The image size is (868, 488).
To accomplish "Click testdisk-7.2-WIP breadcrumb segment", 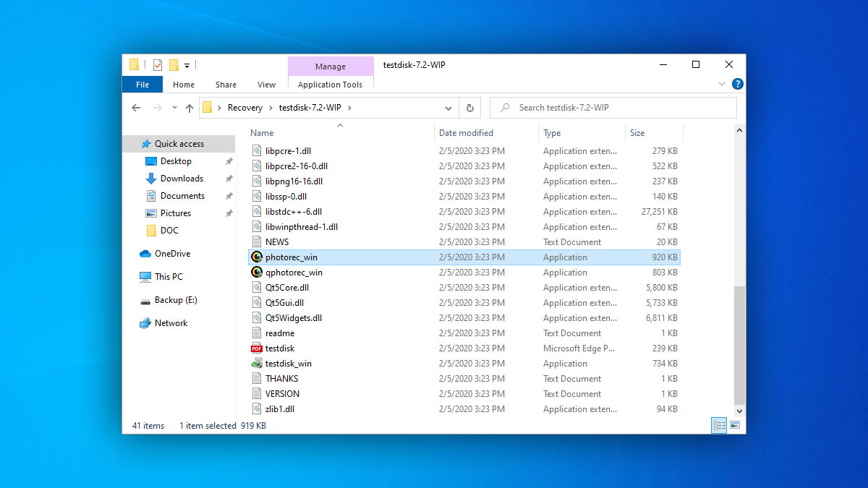I will click(x=310, y=108).
